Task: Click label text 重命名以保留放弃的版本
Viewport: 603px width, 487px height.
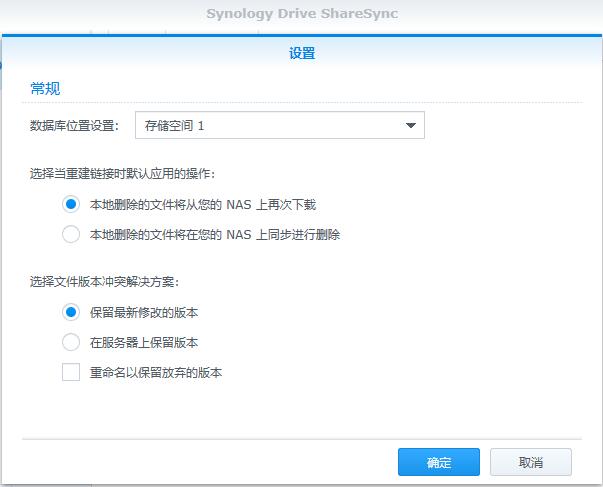Action: point(155,373)
